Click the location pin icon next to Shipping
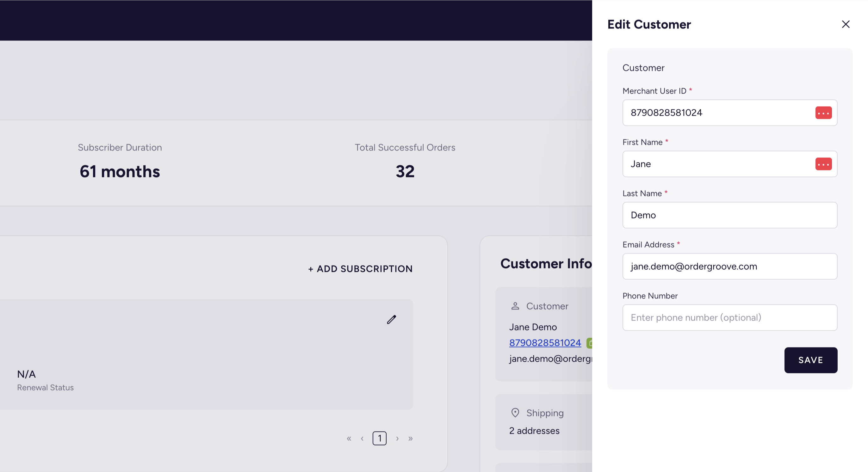The image size is (868, 472). (515, 413)
